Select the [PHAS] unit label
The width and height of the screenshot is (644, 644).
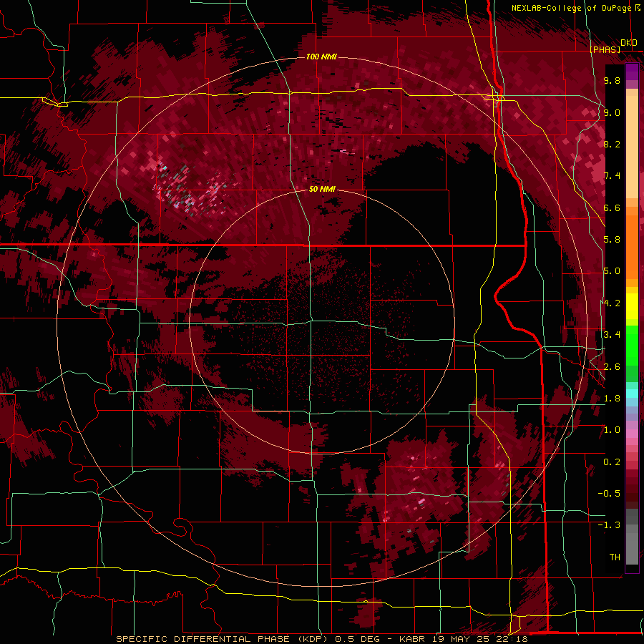click(605, 49)
